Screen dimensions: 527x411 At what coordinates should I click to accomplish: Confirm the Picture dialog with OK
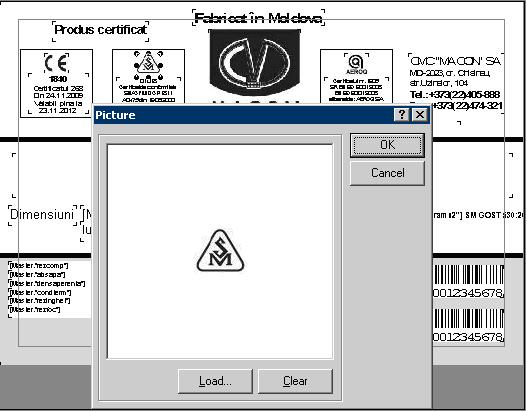tap(387, 145)
